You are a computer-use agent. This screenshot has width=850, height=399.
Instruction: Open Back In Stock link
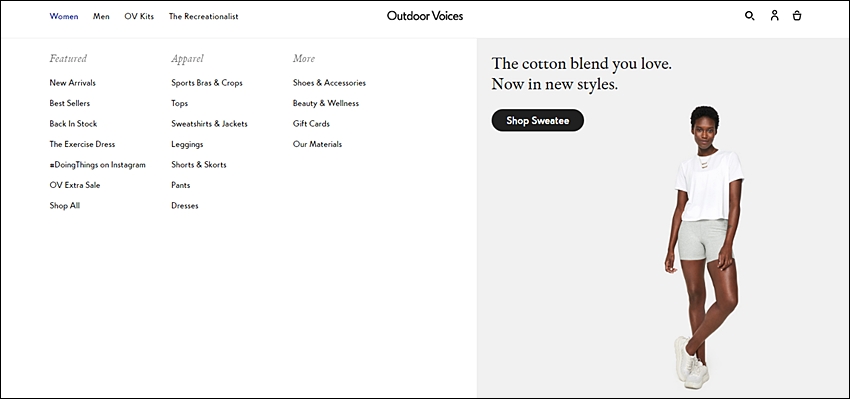[x=73, y=124]
